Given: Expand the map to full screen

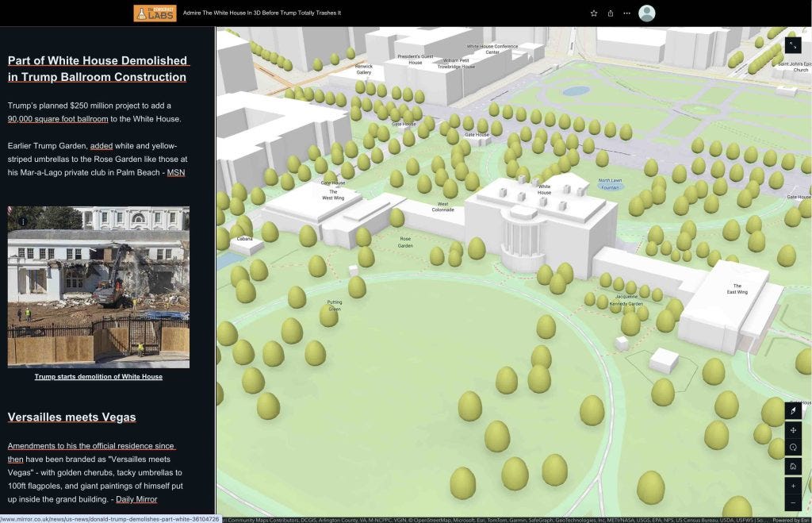Looking at the screenshot, I should click(x=793, y=45).
